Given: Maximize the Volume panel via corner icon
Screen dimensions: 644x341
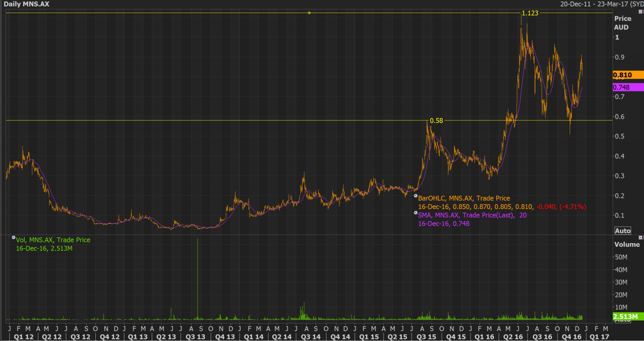Looking at the screenshot, I should pos(641,238).
